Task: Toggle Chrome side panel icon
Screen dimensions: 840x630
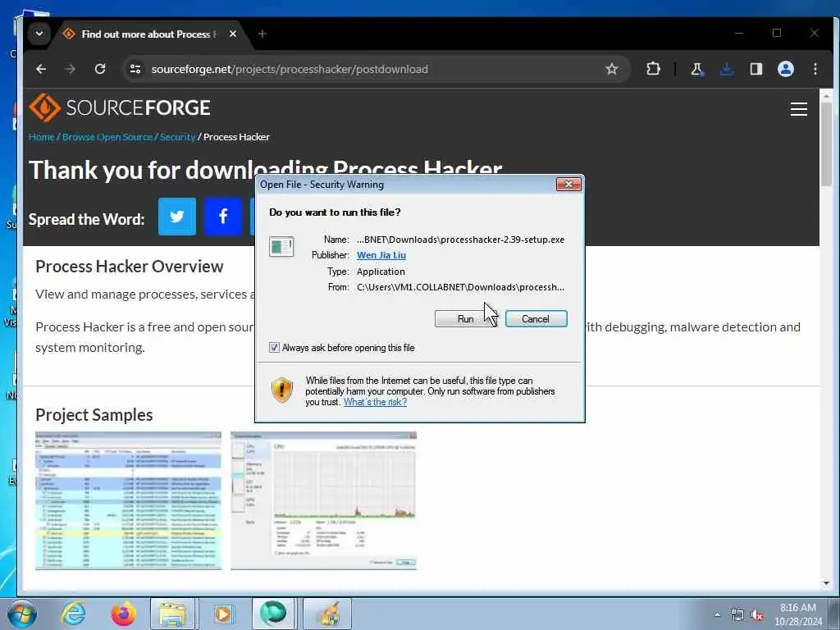Action: coord(756,69)
